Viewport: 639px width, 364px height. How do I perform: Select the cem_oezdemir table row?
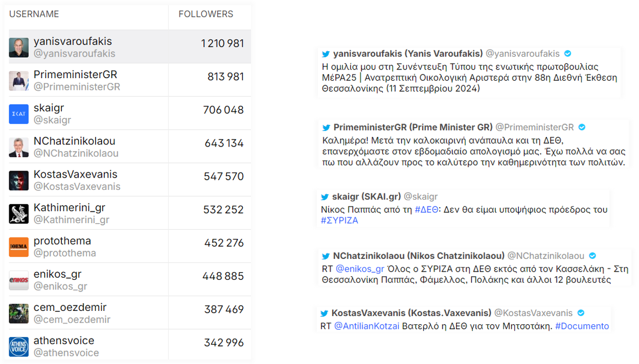[x=130, y=313]
